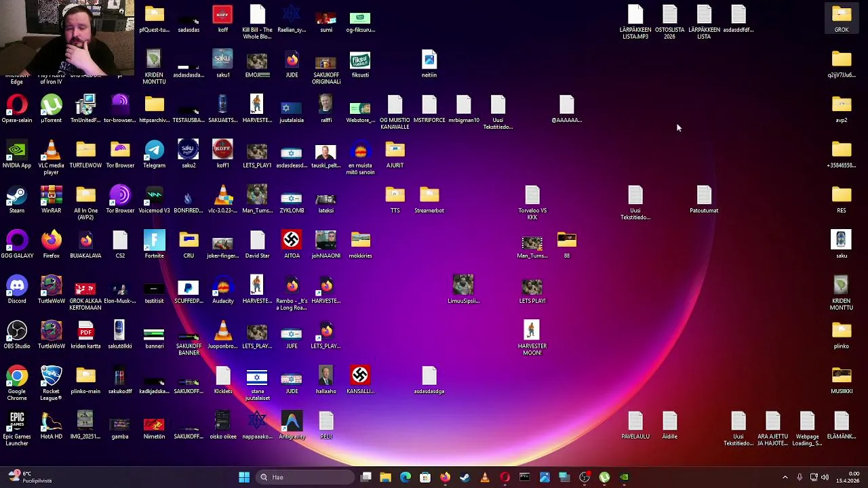868x488 pixels.
Task: Select the Firefox desktop shortcut
Action: pyautogui.click(x=52, y=244)
